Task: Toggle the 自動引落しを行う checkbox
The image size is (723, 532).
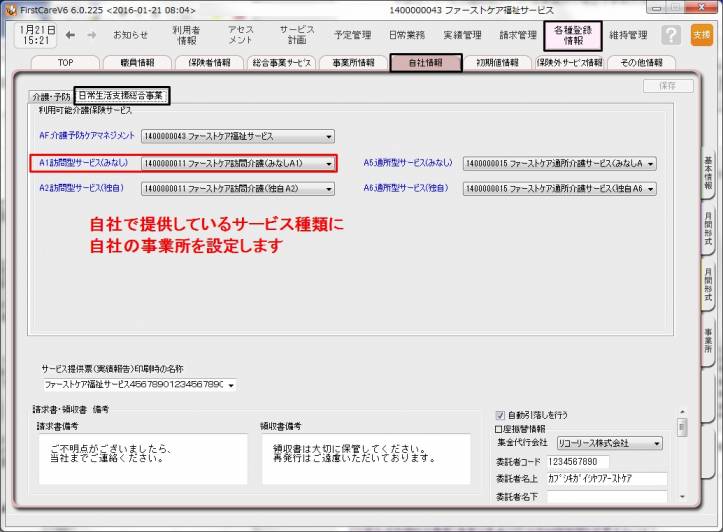Action: click(501, 415)
